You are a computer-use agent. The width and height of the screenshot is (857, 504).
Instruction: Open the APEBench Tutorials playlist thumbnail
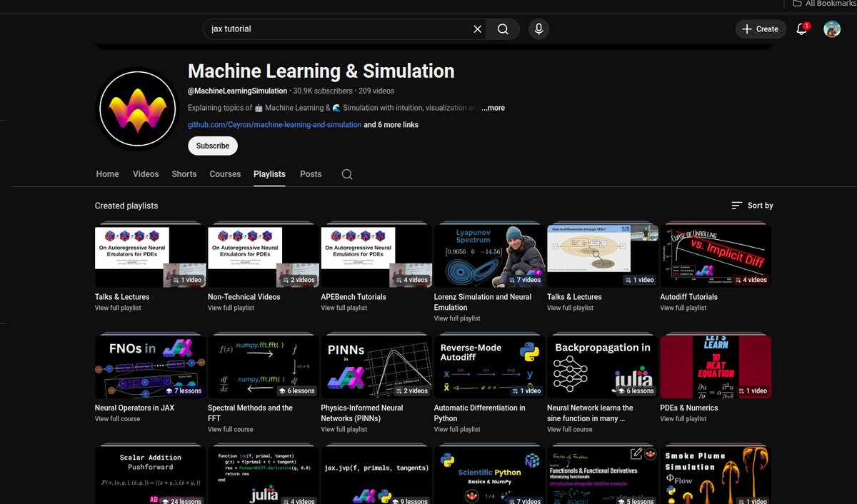point(376,256)
